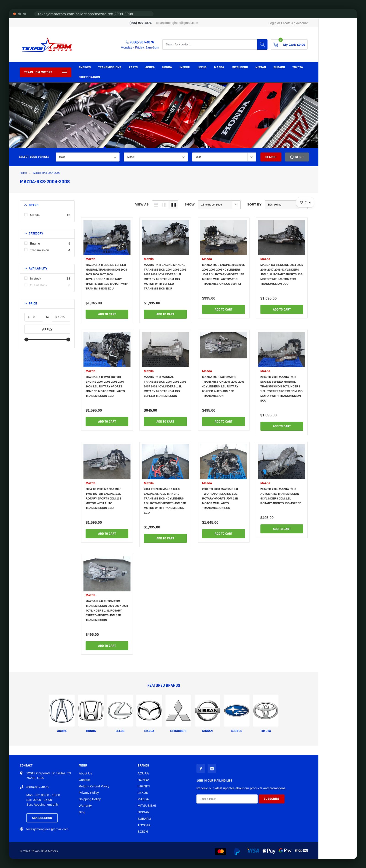Focus the Email address newsletter field
Screen dimensions: 366x868
227,799
